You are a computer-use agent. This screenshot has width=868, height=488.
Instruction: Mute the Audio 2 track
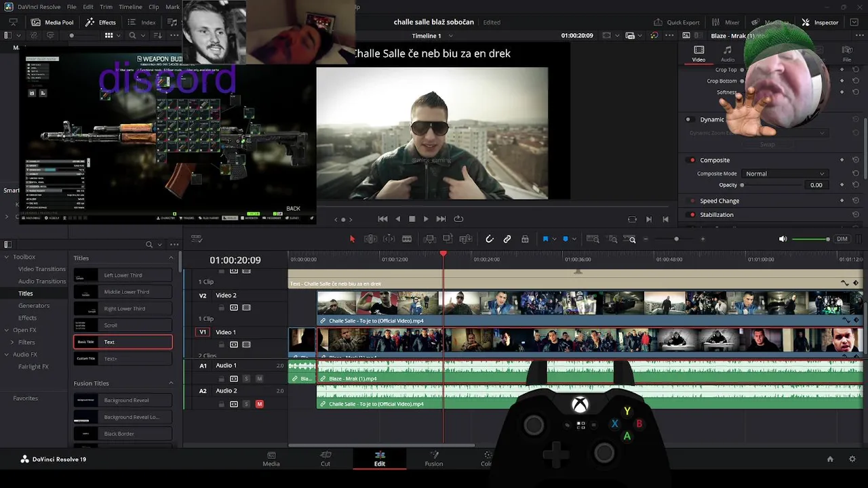[x=259, y=404]
